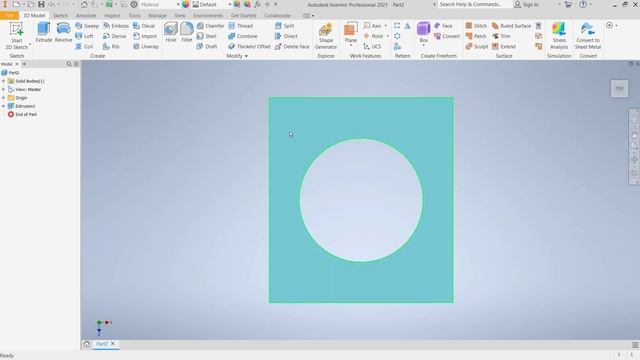Click the appearance color sphere icon
This screenshot has width=640, height=360.
(186, 4)
